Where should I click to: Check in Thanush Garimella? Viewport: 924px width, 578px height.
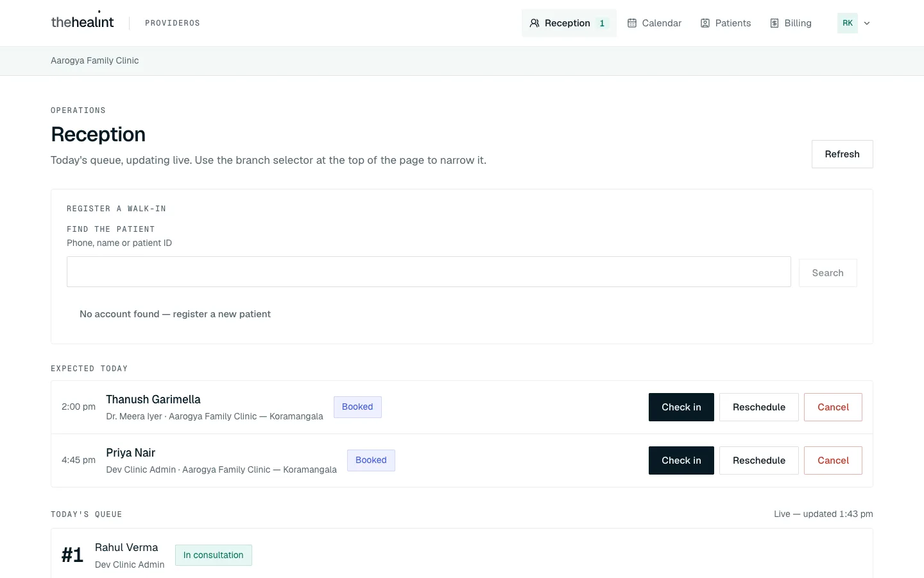pyautogui.click(x=681, y=407)
